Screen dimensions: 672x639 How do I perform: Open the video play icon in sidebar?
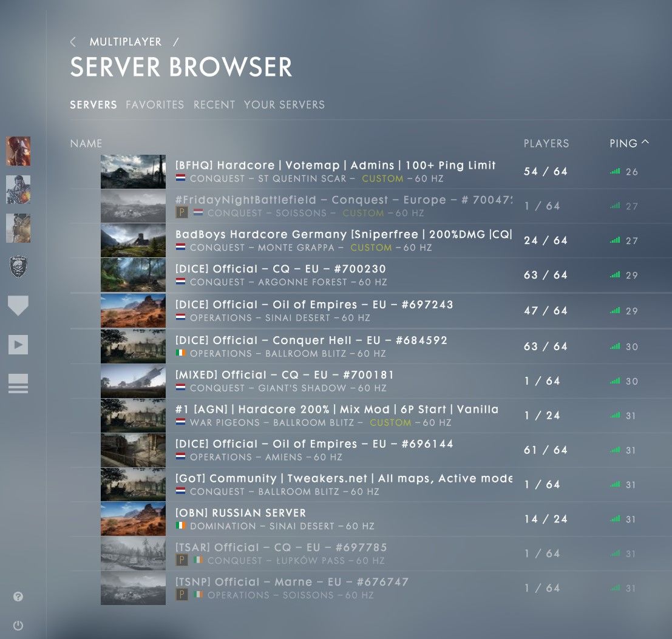point(18,344)
